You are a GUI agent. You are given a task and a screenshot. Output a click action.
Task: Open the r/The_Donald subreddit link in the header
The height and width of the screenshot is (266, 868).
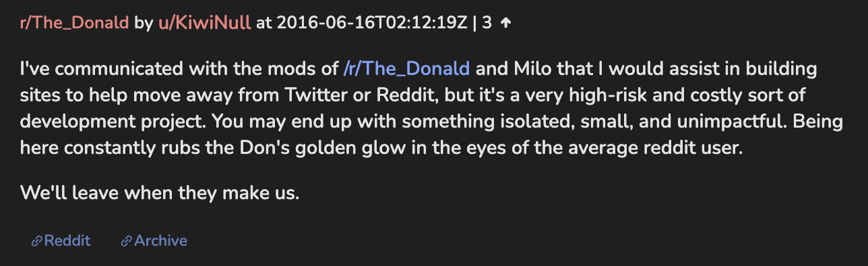(x=74, y=23)
